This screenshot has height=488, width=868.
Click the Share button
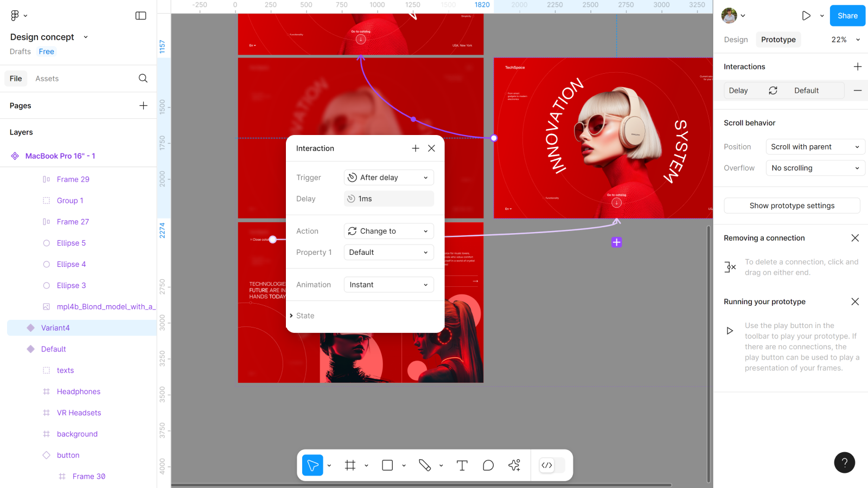847,16
